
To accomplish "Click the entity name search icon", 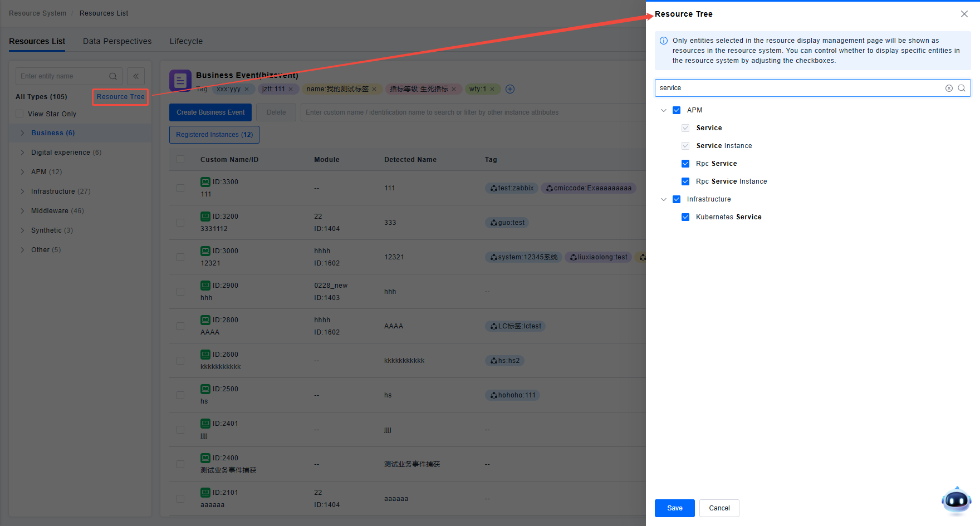I will pos(113,76).
